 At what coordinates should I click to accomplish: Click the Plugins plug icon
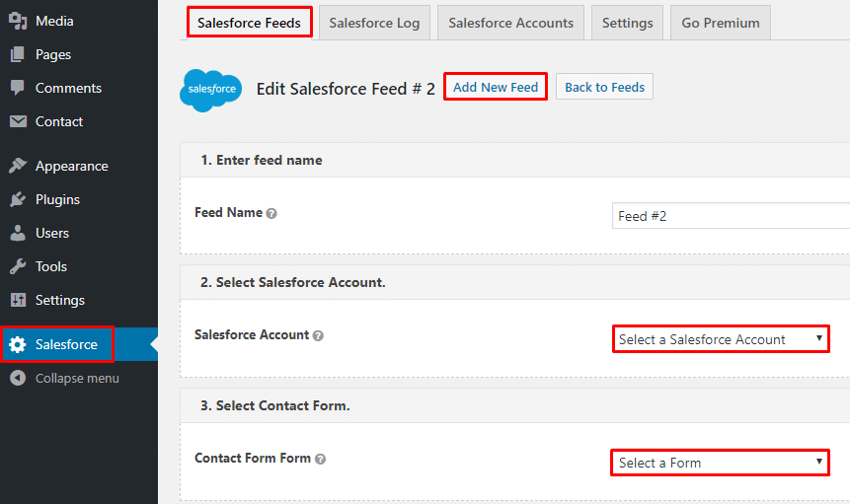pyautogui.click(x=18, y=199)
